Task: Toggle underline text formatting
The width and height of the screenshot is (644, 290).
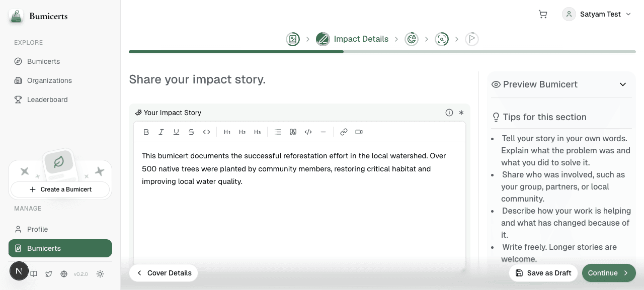Action: pos(176,132)
